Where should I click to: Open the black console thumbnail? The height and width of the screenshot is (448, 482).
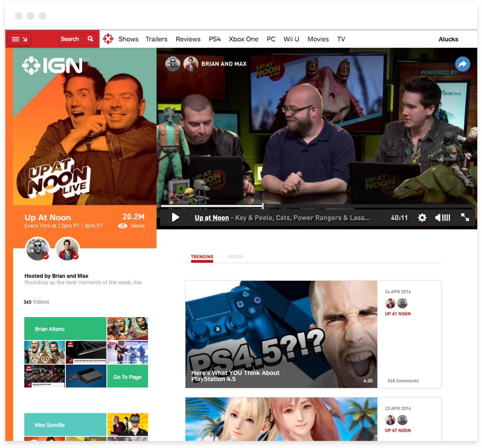(86, 376)
